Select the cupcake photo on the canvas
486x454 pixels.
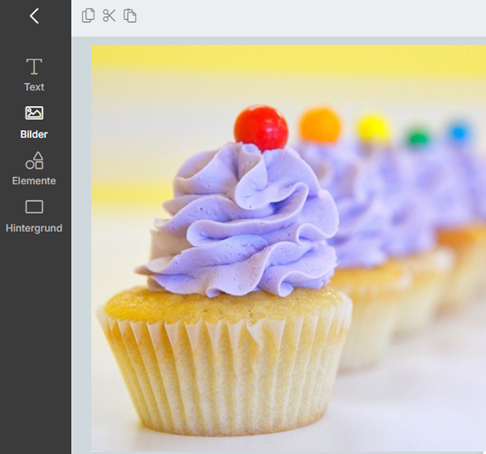(289, 248)
